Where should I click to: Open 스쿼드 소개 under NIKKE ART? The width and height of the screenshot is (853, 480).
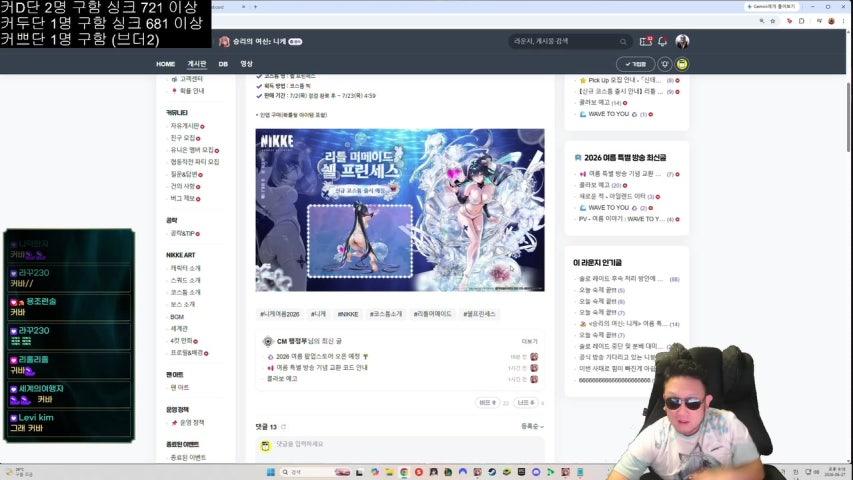[186, 280]
